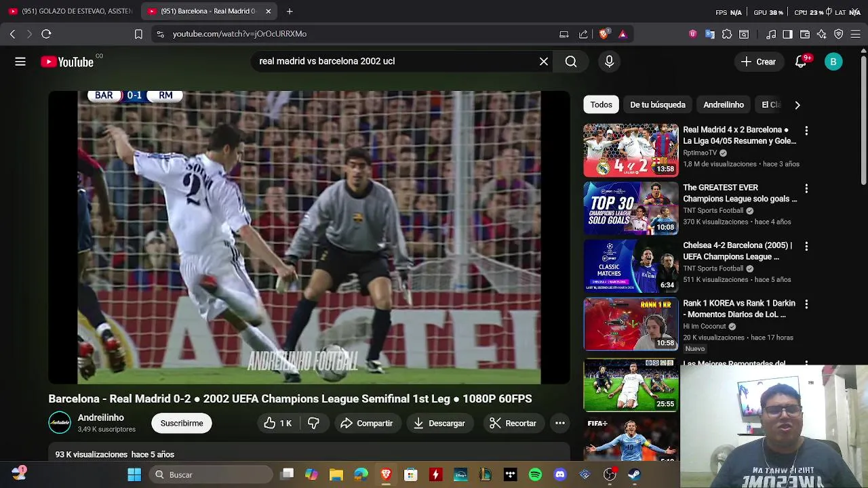Switch to the GOLAZO DE ESTEVAO tab
This screenshot has height=488, width=868.
(70, 12)
